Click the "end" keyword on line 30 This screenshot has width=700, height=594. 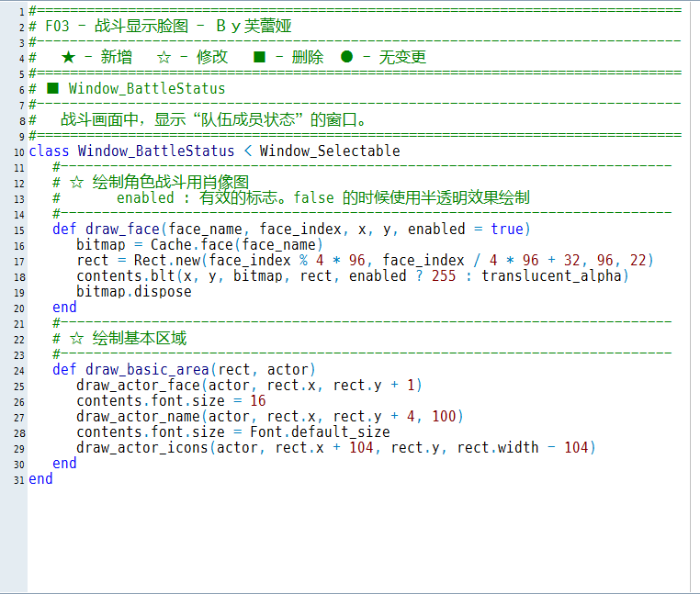tap(64, 464)
